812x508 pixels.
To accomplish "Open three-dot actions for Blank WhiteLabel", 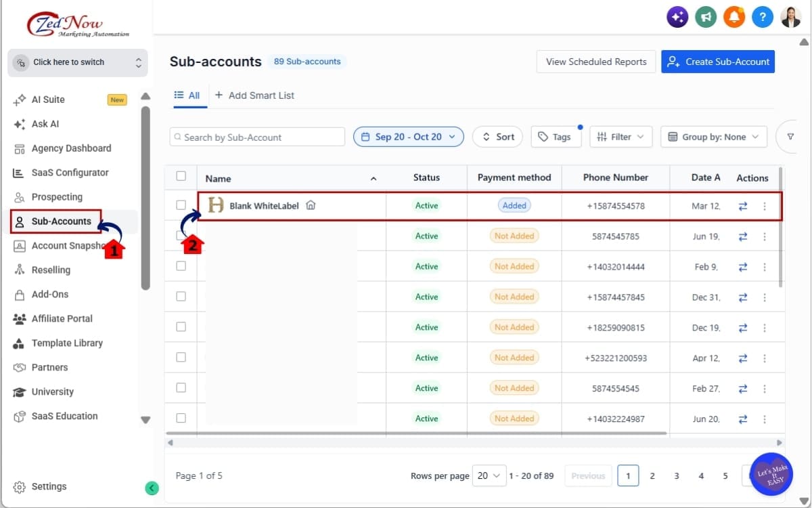I will pos(765,206).
